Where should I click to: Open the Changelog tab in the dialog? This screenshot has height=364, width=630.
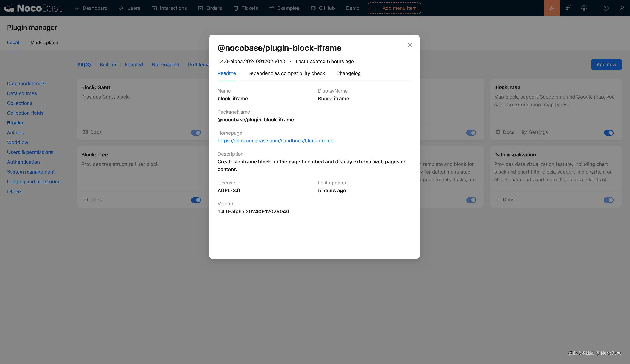coord(348,73)
